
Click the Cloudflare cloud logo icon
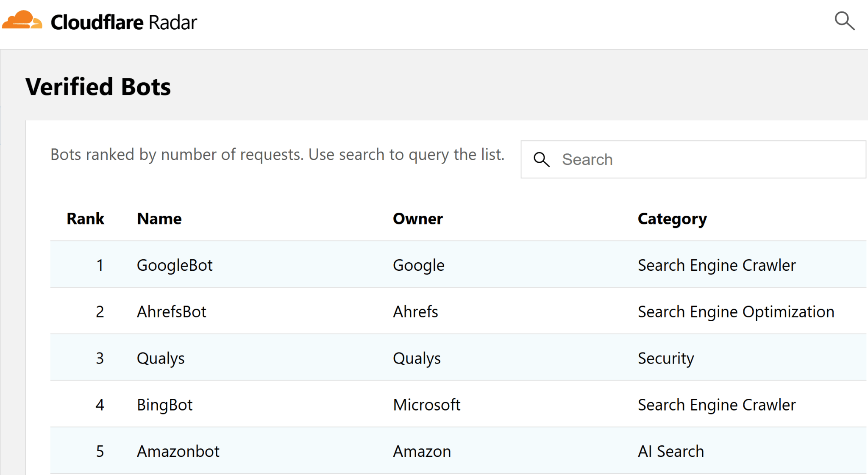point(21,20)
